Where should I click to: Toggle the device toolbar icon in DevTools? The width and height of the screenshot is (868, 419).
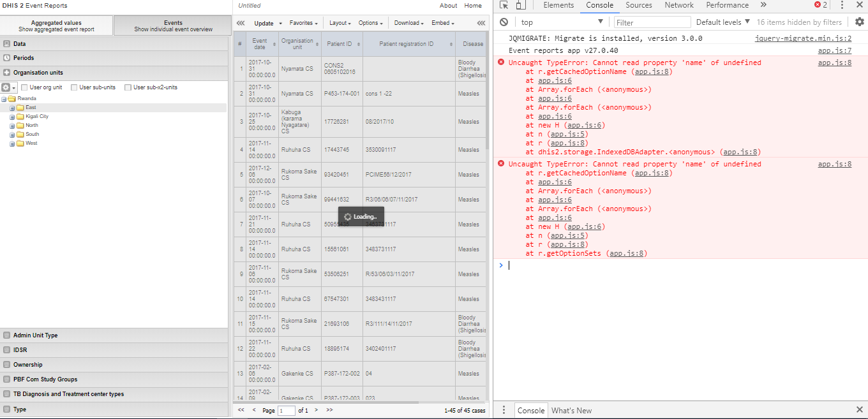pos(521,5)
